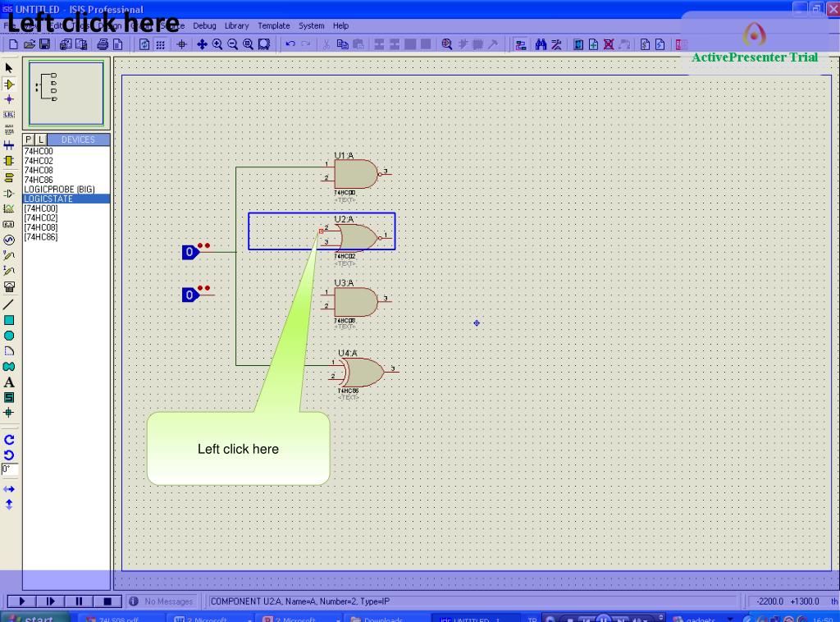Click the Undo toolbar icon
The width and height of the screenshot is (840, 622).
[290, 44]
